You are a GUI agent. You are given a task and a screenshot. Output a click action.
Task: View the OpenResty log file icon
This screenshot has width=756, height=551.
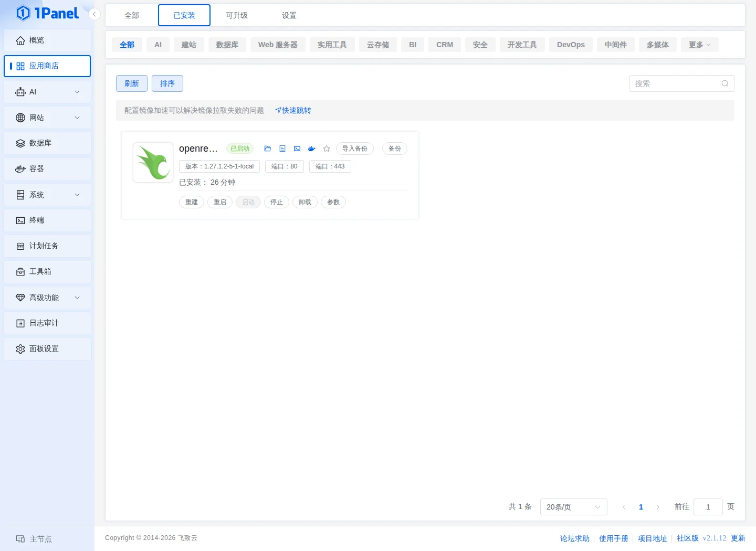coord(282,149)
